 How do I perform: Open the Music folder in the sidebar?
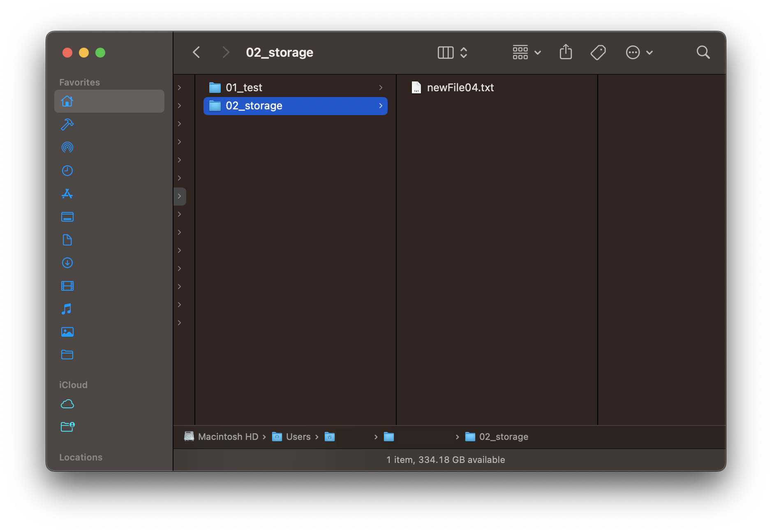pos(67,309)
